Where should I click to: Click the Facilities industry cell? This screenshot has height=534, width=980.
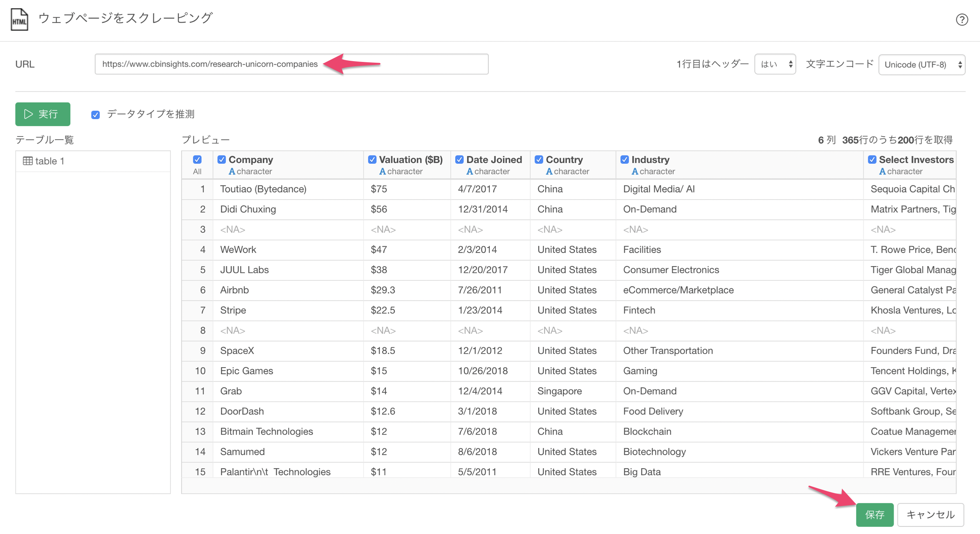pos(740,250)
